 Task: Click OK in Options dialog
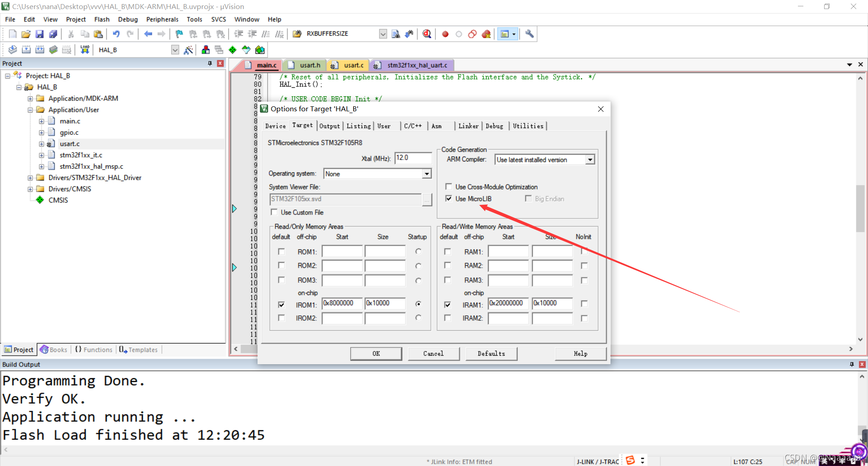[376, 353]
